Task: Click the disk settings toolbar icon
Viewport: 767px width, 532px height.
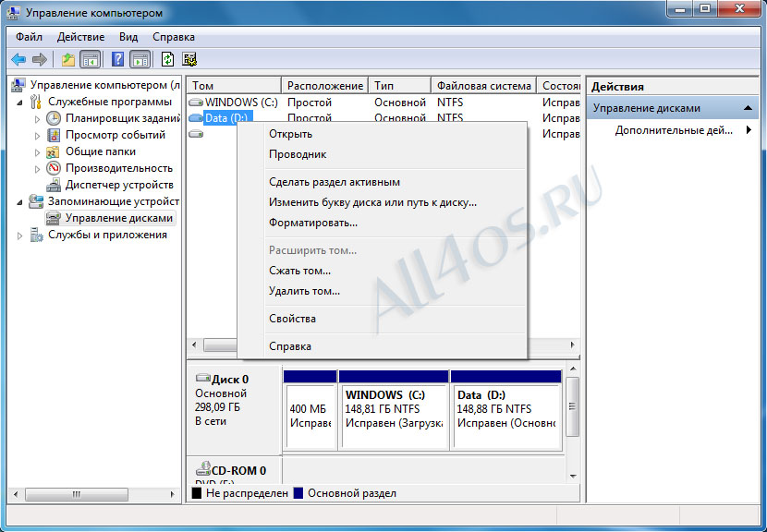Action: coord(189,60)
